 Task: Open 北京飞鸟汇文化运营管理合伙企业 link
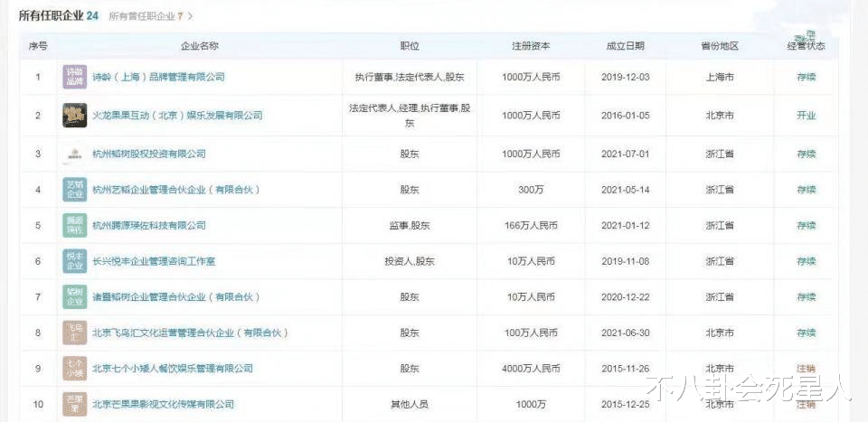tap(191, 333)
